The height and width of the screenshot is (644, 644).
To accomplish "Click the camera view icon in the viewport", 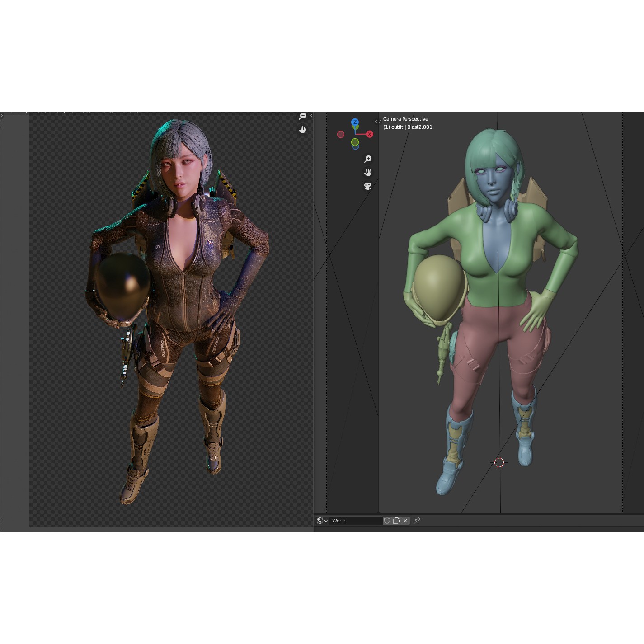I will (x=367, y=186).
